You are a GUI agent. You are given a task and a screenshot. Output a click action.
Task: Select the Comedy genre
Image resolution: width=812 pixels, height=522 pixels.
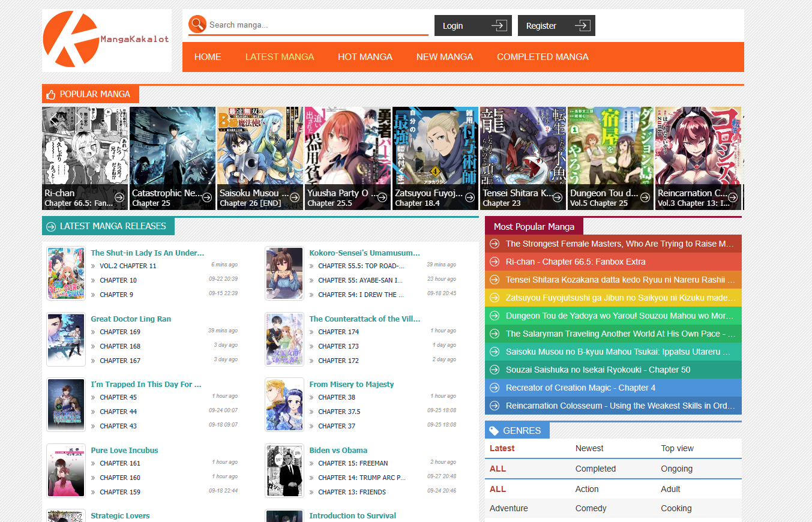(591, 508)
